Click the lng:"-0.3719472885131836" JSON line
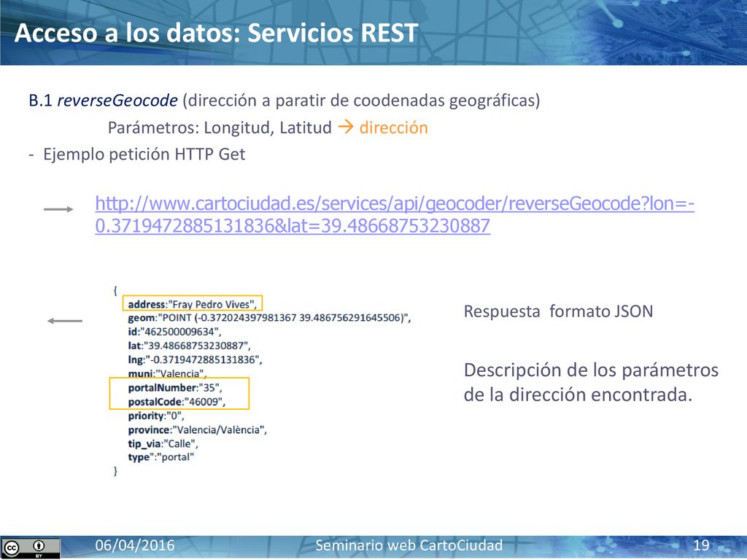Screen dimensions: 747x560 [x=195, y=359]
